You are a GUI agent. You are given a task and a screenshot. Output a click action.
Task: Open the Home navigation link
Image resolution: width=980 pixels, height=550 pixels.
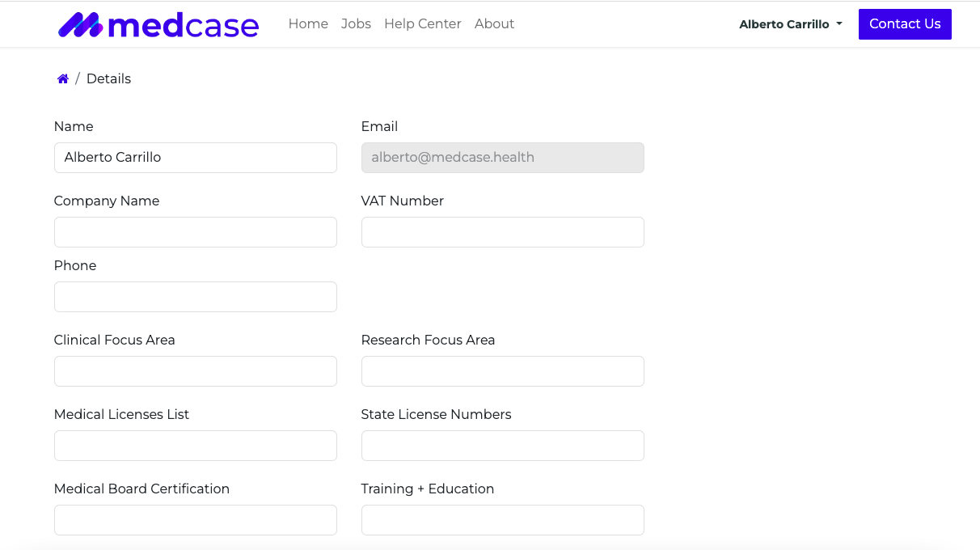click(308, 24)
